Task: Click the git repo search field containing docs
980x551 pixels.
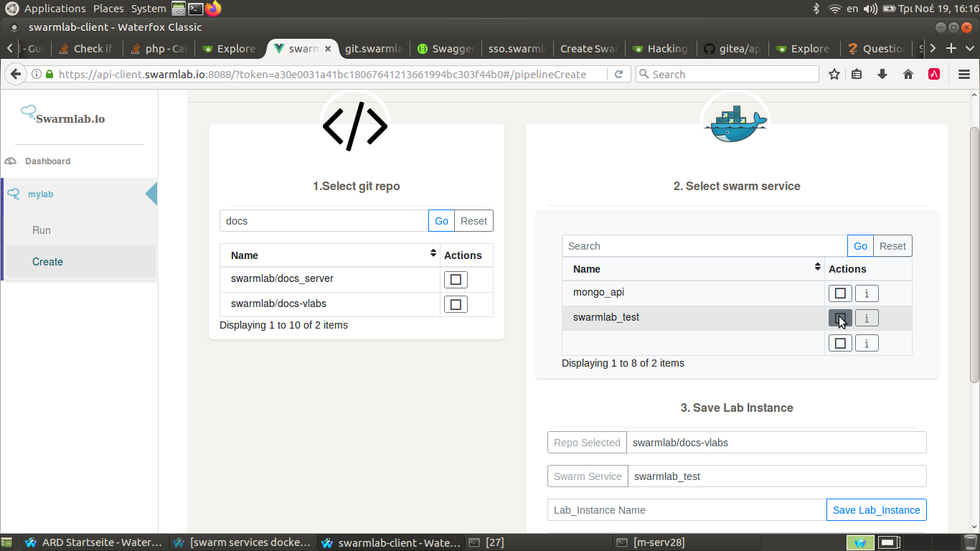Action: click(324, 221)
